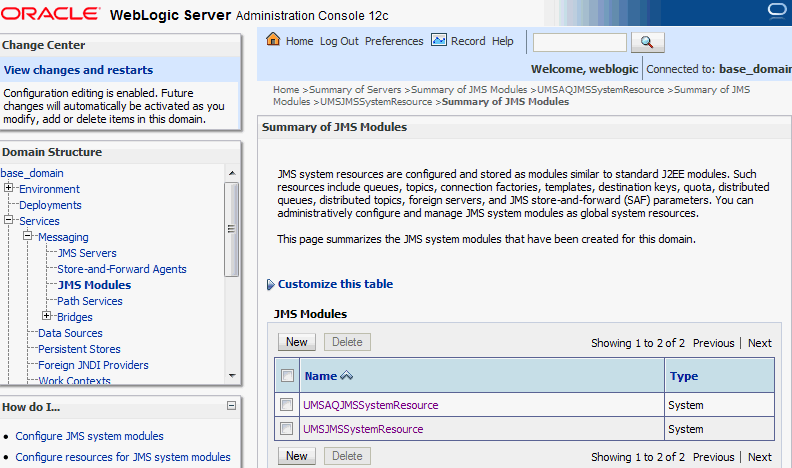The image size is (792, 468).
Task: Click the Record toolbar link
Action: coord(468,41)
